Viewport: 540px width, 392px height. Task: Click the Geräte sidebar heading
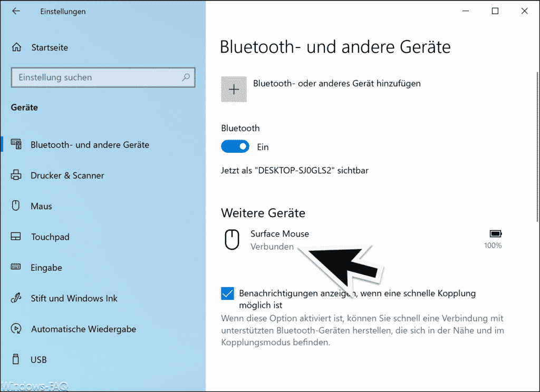point(24,107)
